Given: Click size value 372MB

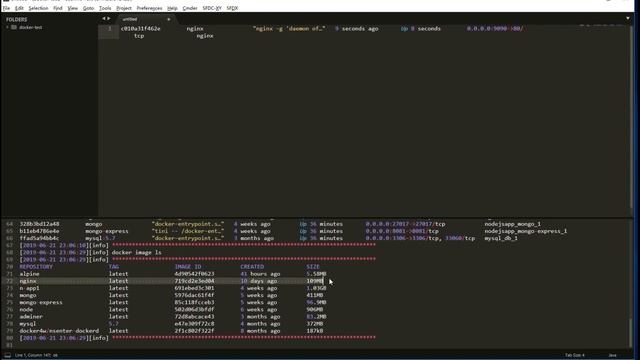Looking at the screenshot, I should point(315,324).
